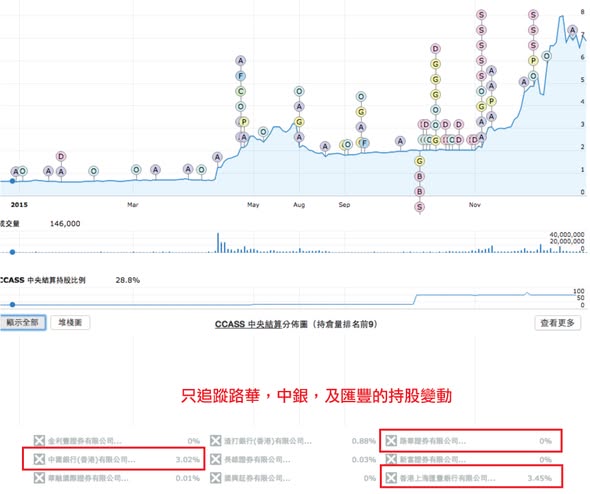Click the 0.88% holding value
The image size is (590, 494).
[363, 441]
